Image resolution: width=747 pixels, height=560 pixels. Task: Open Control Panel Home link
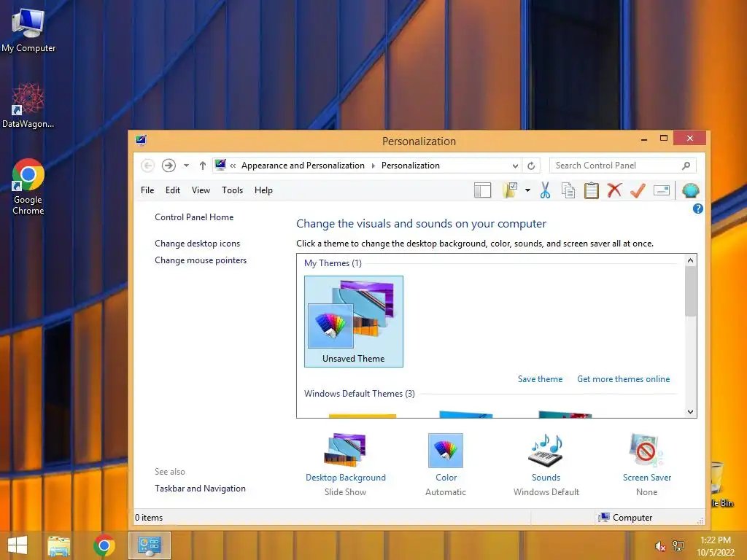194,217
